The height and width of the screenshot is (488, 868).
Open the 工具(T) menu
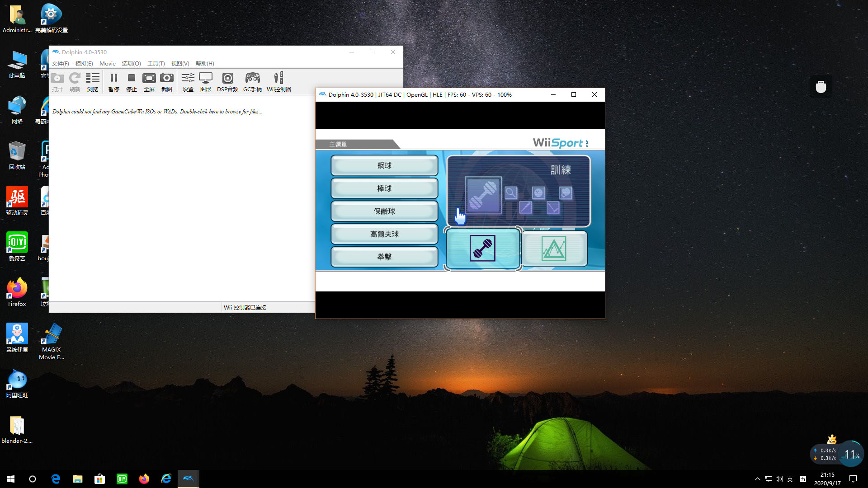(x=156, y=64)
